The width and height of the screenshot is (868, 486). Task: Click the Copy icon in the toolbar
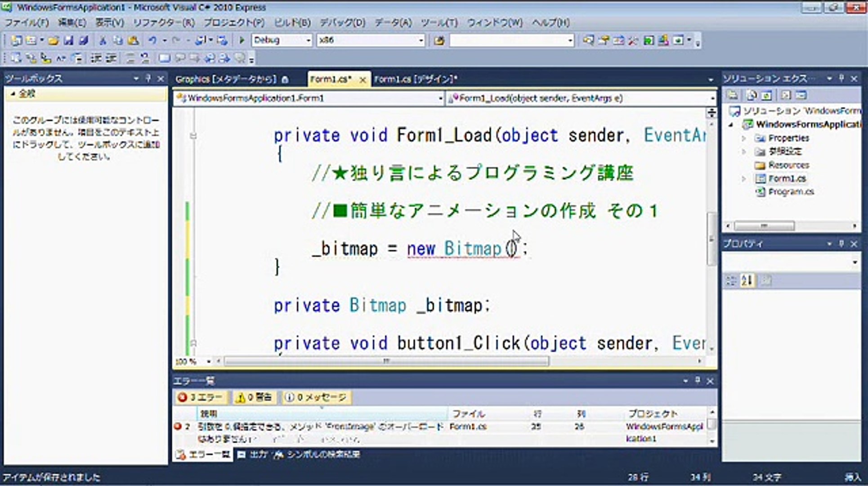(117, 40)
